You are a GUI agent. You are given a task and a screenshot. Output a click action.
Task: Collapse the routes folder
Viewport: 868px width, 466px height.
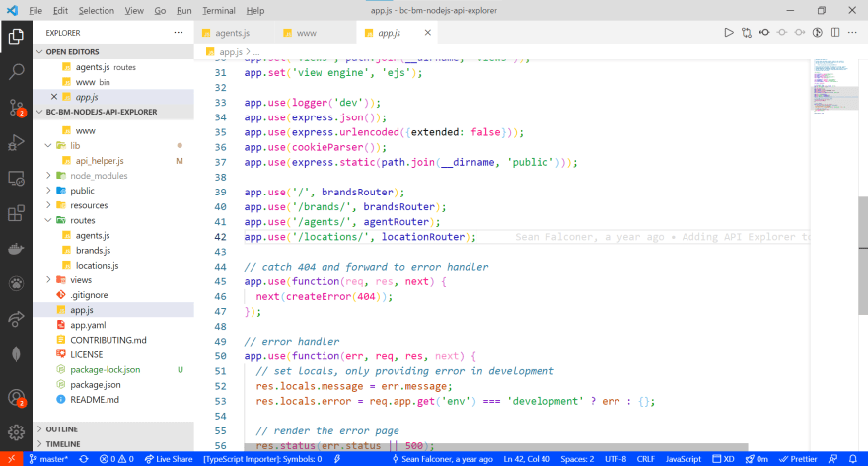tap(48, 220)
